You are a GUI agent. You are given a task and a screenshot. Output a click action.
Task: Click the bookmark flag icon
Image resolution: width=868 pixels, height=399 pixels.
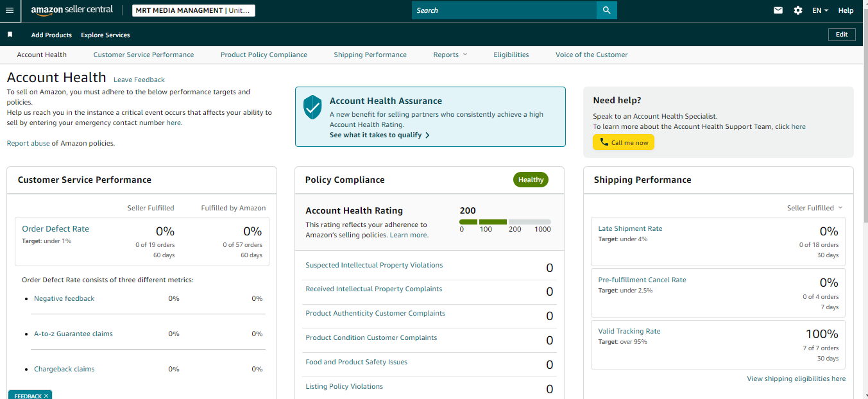pyautogui.click(x=10, y=35)
